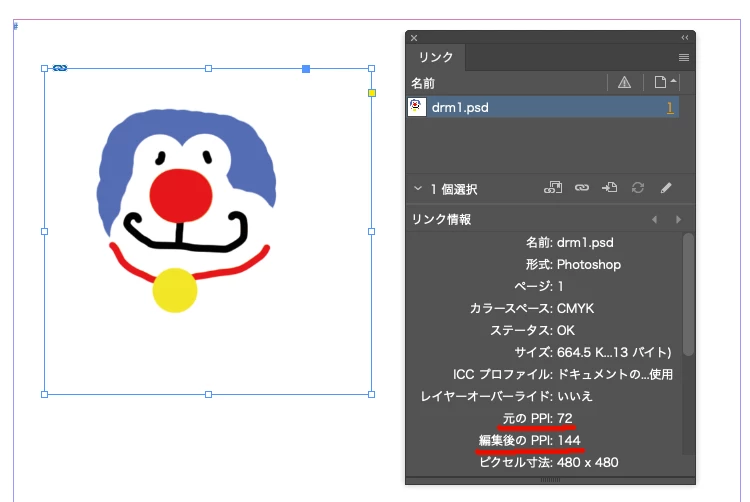
Task: Click the yellow anchored object control square
Action: pos(372,93)
